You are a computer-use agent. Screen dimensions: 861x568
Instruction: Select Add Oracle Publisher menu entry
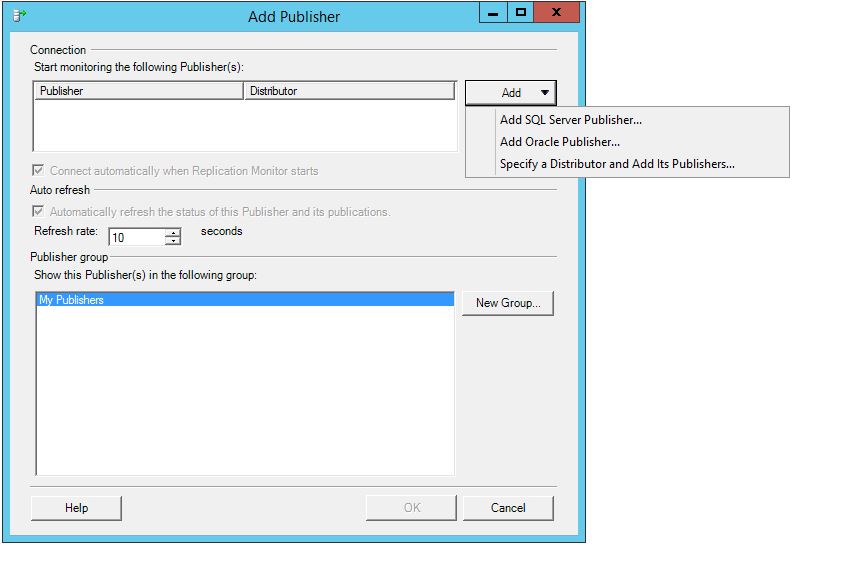point(559,142)
